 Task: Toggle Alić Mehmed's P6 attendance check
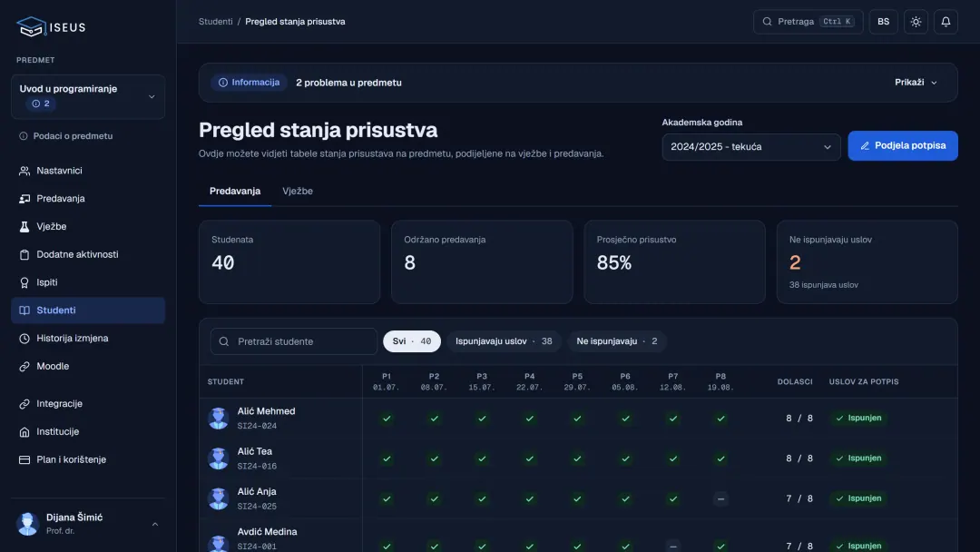[625, 419]
